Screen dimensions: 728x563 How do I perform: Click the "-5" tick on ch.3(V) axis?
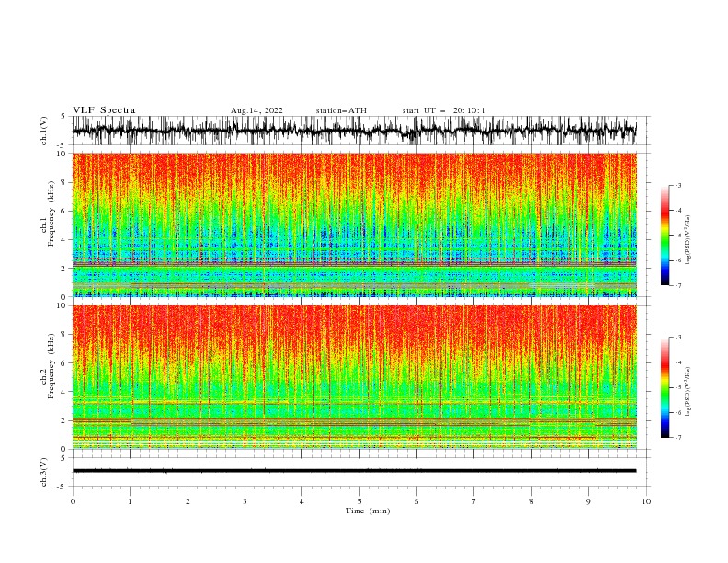pyautogui.click(x=63, y=487)
